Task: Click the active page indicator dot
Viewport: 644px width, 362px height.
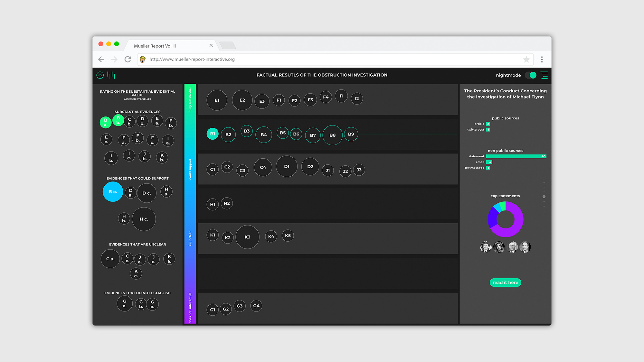Action: 544,197
